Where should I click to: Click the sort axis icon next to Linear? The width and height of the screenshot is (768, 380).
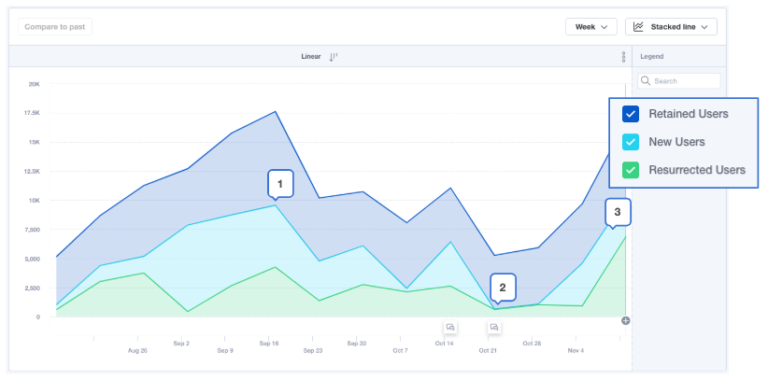333,57
